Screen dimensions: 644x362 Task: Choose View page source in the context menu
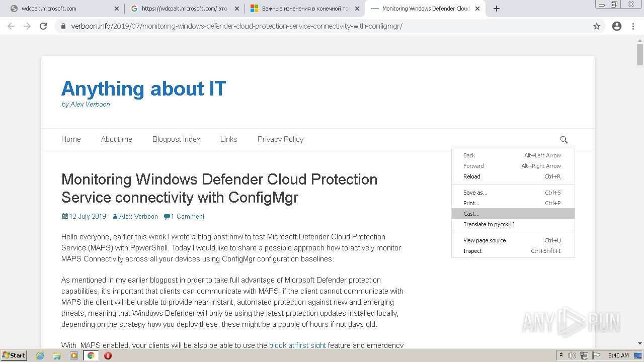pyautogui.click(x=513, y=240)
